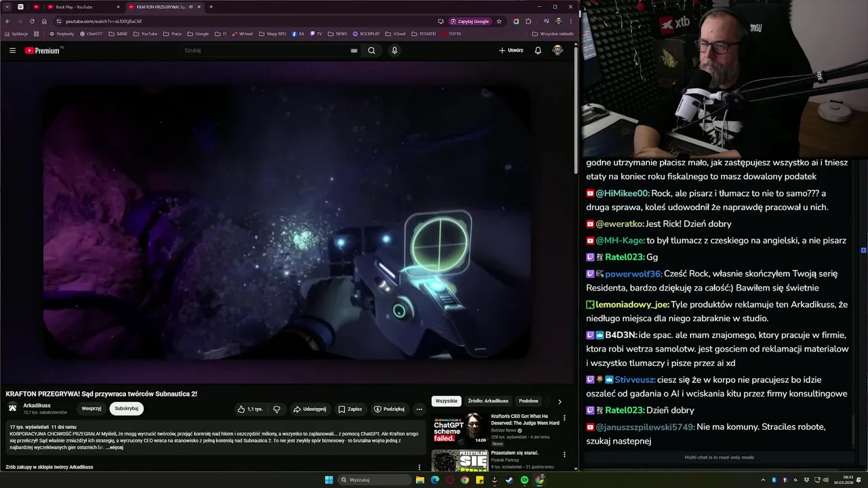The height and width of the screenshot is (488, 868).
Task: Reload the page with refresh icon
Action: click(32, 21)
